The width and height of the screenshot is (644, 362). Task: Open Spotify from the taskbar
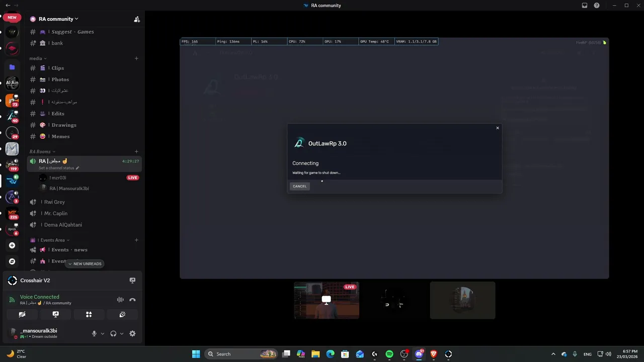click(389, 354)
